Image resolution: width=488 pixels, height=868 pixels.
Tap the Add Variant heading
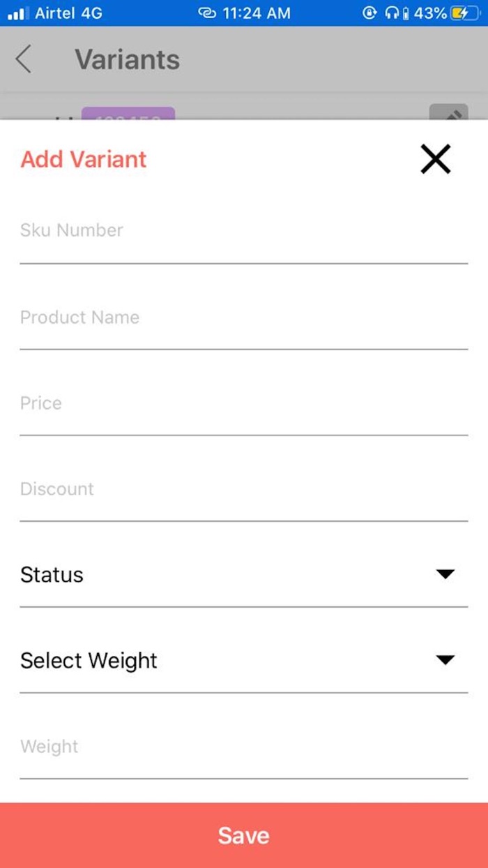tap(83, 158)
